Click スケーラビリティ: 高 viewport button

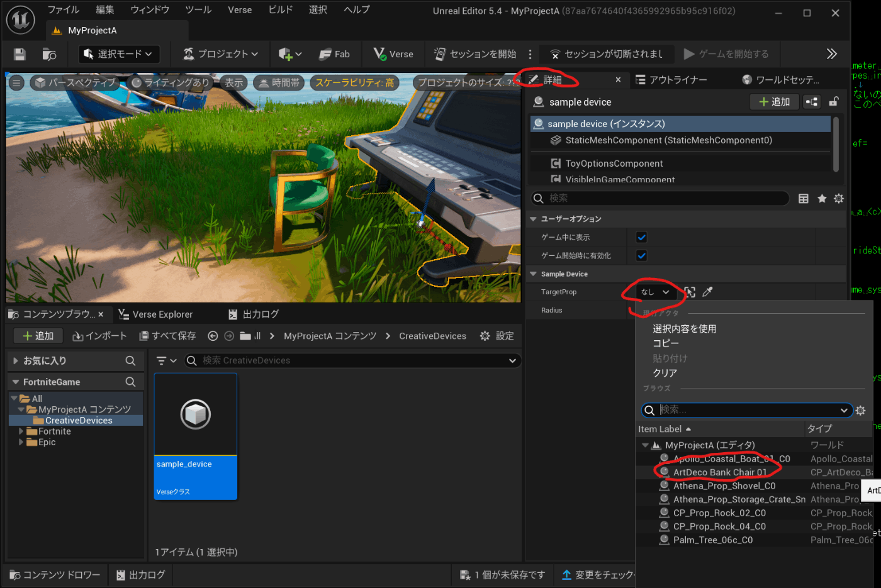click(354, 82)
